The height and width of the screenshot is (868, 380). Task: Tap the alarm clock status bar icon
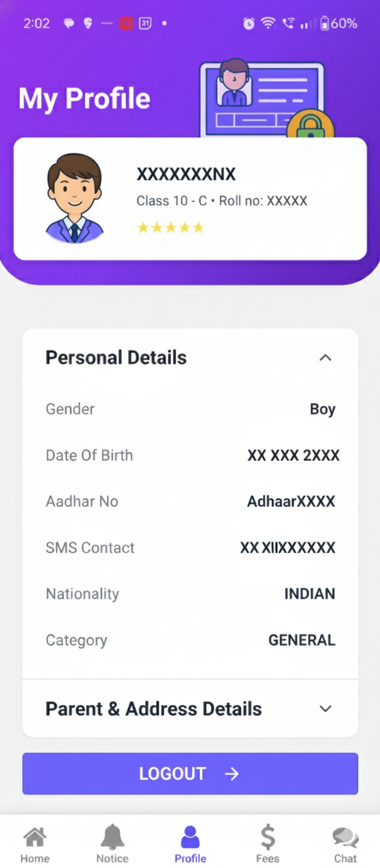tap(248, 23)
